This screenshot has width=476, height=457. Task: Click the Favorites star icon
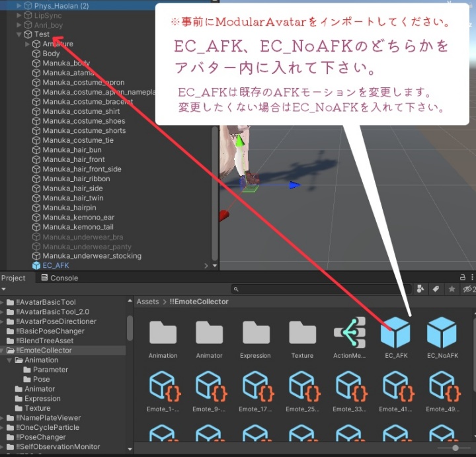click(x=452, y=289)
